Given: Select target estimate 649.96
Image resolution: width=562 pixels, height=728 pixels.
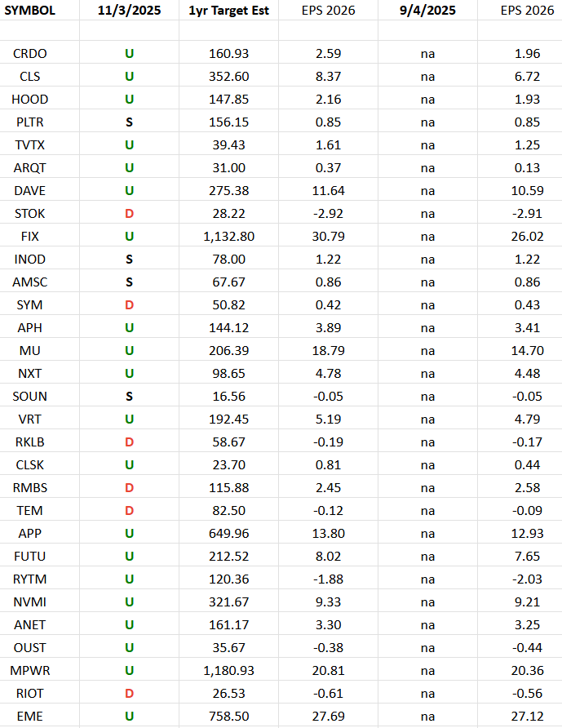Looking at the screenshot, I should coord(229,534).
